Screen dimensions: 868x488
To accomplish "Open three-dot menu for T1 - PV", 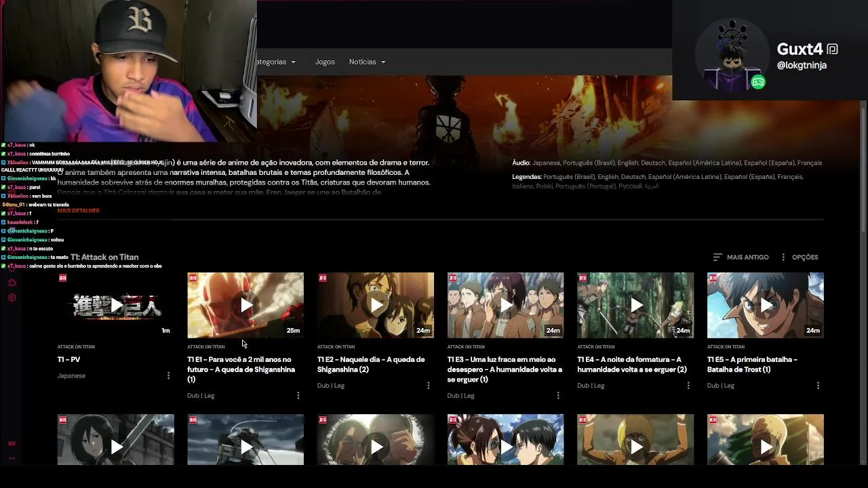I will tap(168, 375).
